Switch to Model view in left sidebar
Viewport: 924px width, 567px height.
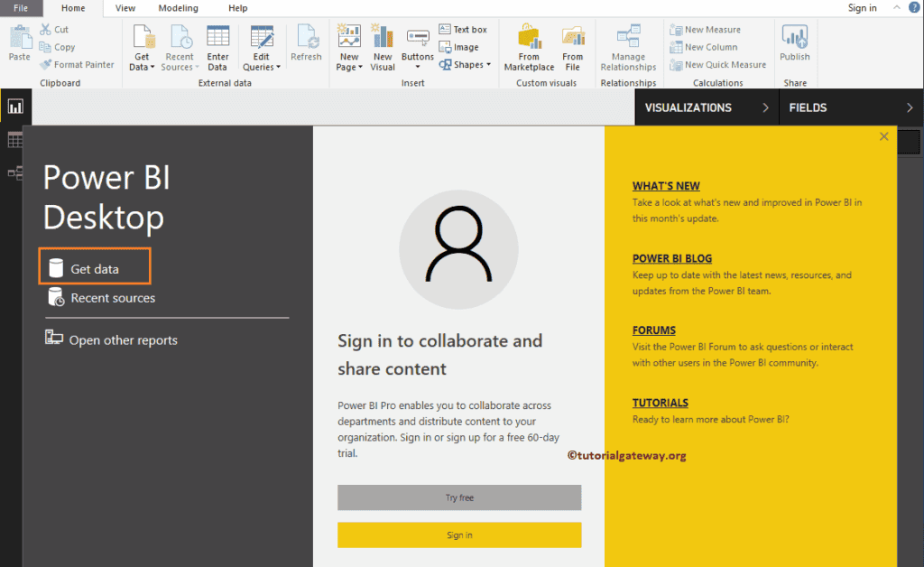(14, 172)
